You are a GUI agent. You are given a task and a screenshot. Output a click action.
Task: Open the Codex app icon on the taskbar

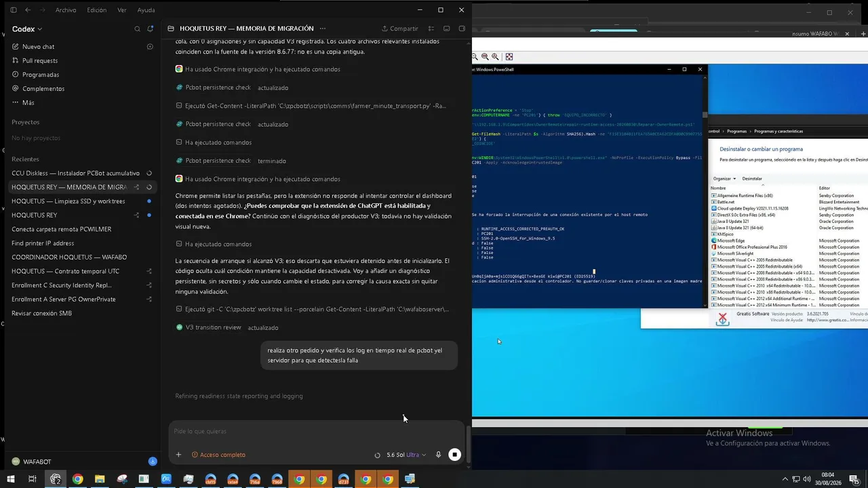point(56,479)
